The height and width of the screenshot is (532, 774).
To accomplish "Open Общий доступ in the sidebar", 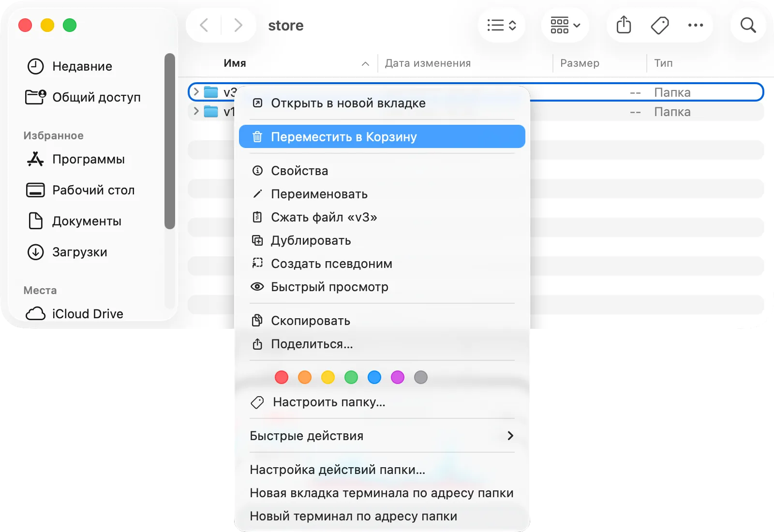I will tap(83, 97).
